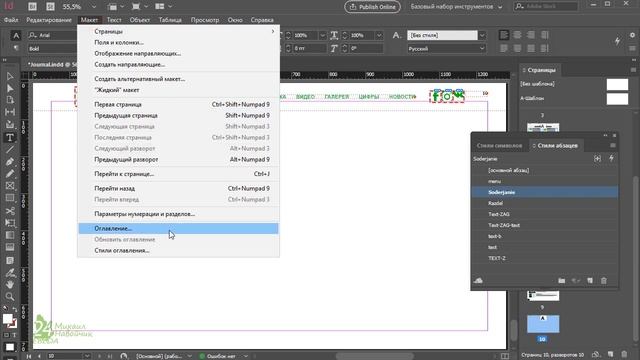The width and height of the screenshot is (640, 360).
Task: Select the Eyedropper tool
Action: point(10,272)
